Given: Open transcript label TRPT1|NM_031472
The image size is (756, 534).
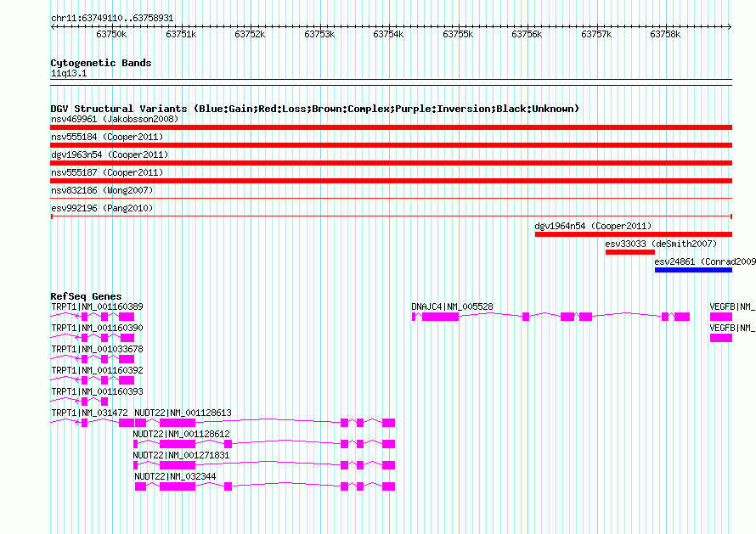Looking at the screenshot, I should click(x=89, y=413).
